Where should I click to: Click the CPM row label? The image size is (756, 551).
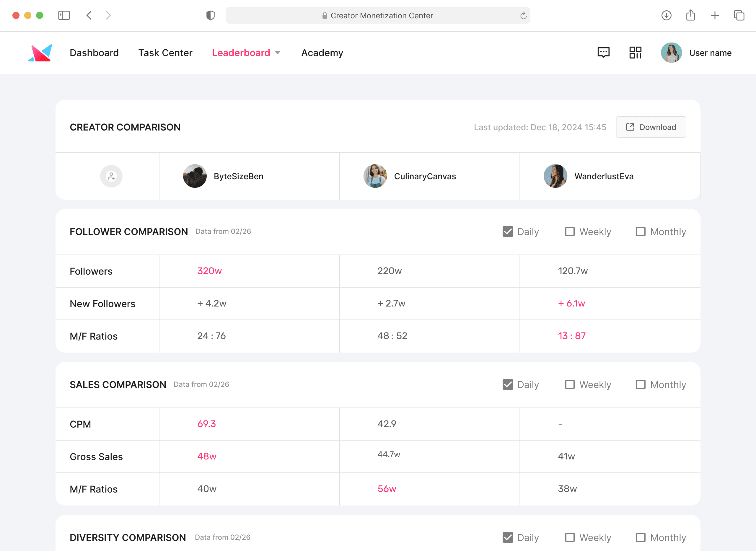pyautogui.click(x=80, y=424)
